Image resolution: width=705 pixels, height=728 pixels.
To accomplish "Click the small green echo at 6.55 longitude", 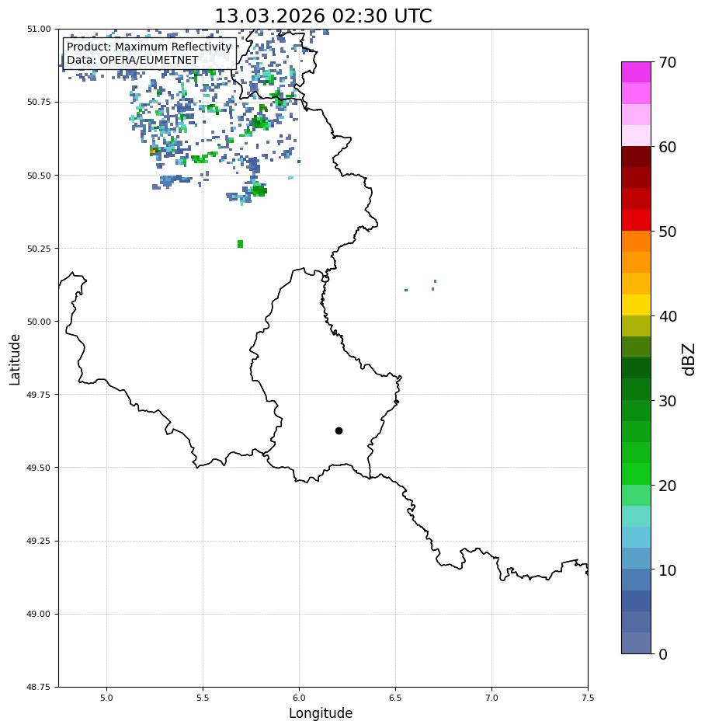I will pyautogui.click(x=406, y=290).
